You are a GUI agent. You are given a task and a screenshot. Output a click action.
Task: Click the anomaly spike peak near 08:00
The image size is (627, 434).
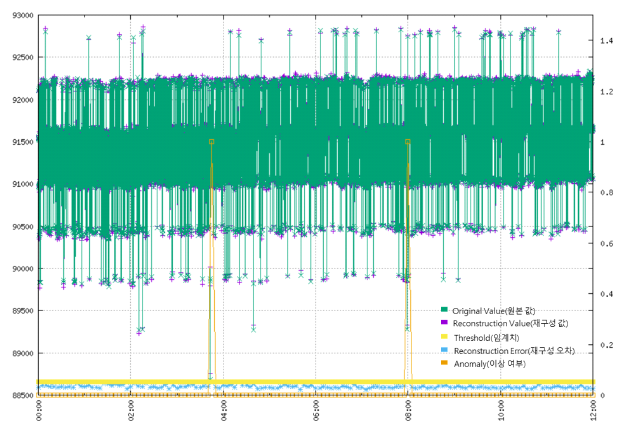pyautogui.click(x=408, y=142)
